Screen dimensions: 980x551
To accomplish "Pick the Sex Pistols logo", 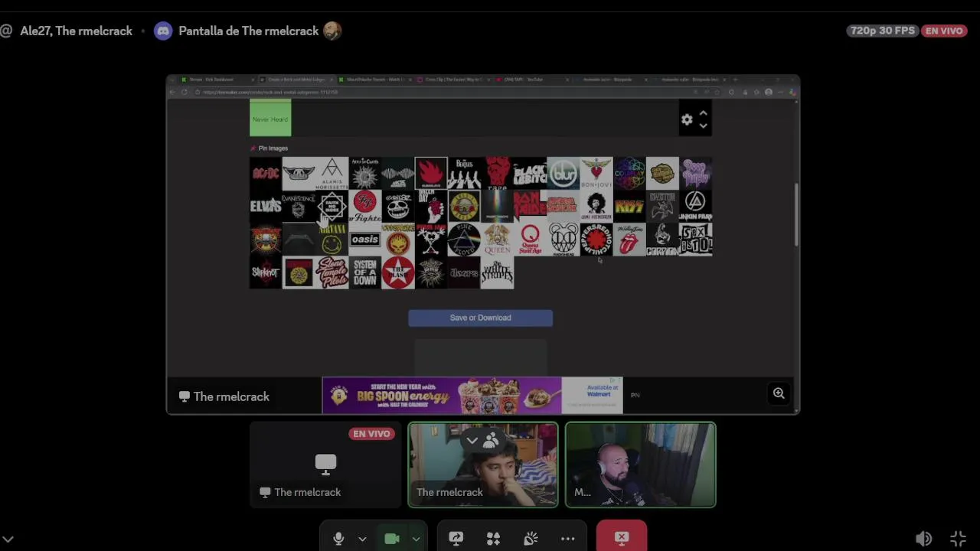I will pyautogui.click(x=695, y=240).
